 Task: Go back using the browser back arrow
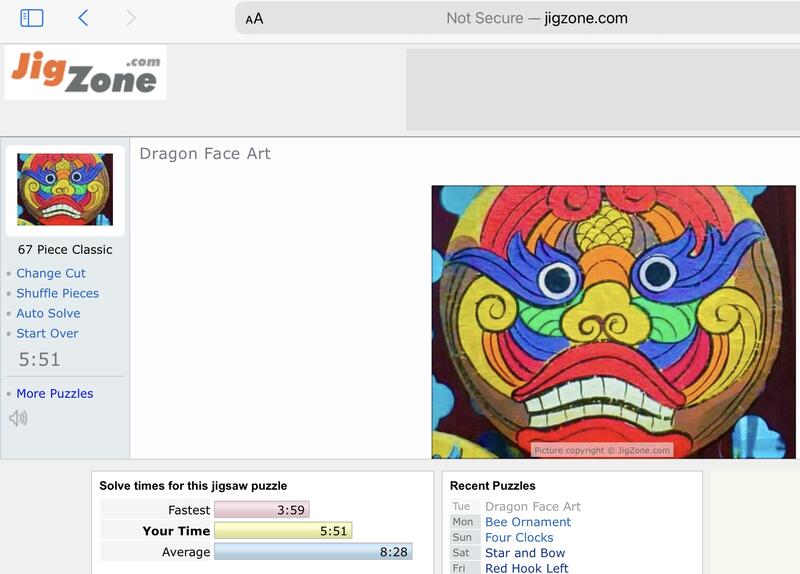point(83,18)
